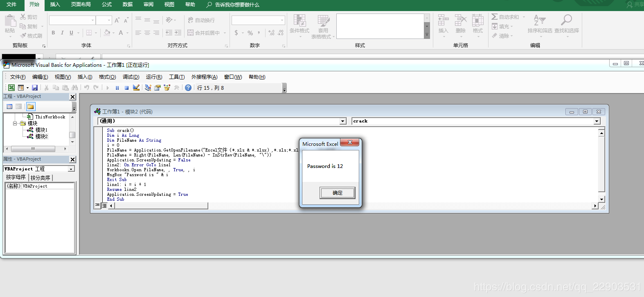Open the Project Explorer icon
Viewport: 644px width, 297px height.
(x=148, y=88)
